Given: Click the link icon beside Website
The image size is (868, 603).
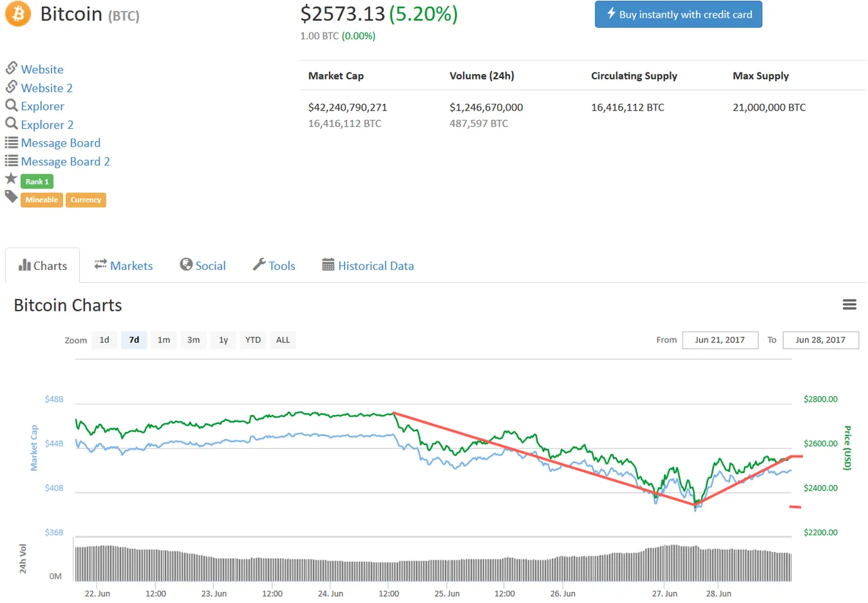Looking at the screenshot, I should (x=11, y=69).
